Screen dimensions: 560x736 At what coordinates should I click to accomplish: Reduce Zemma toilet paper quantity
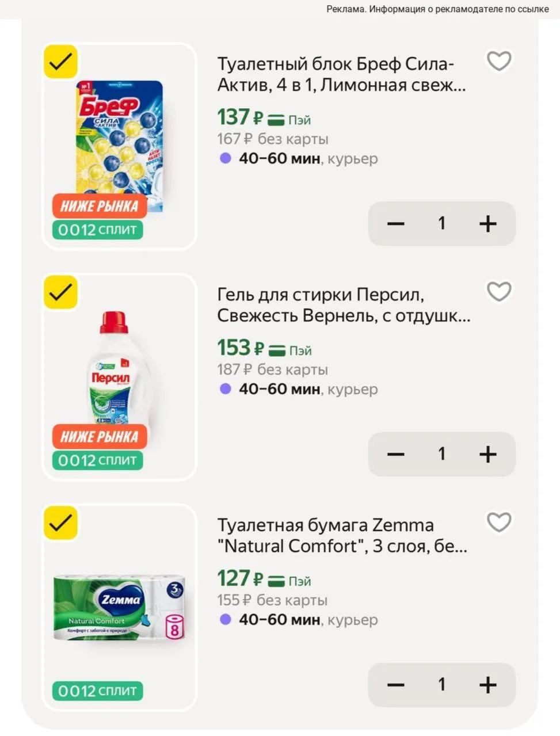396,685
